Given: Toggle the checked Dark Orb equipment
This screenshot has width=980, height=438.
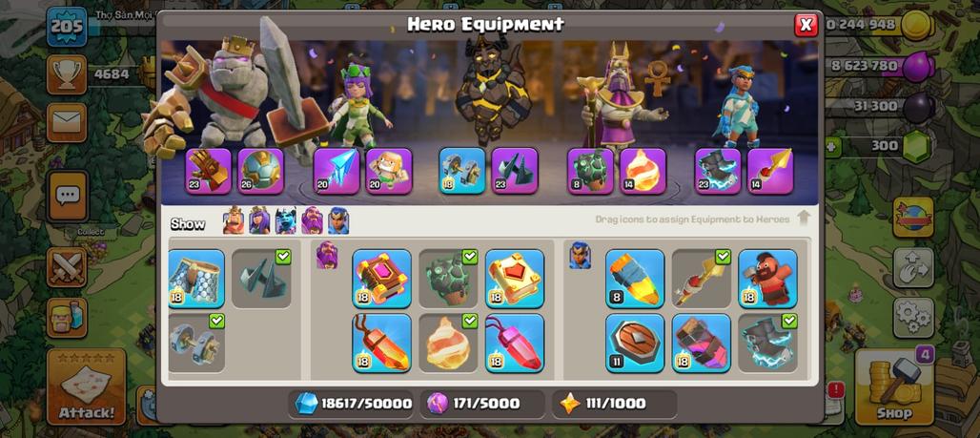Looking at the screenshot, I should coord(260,279).
